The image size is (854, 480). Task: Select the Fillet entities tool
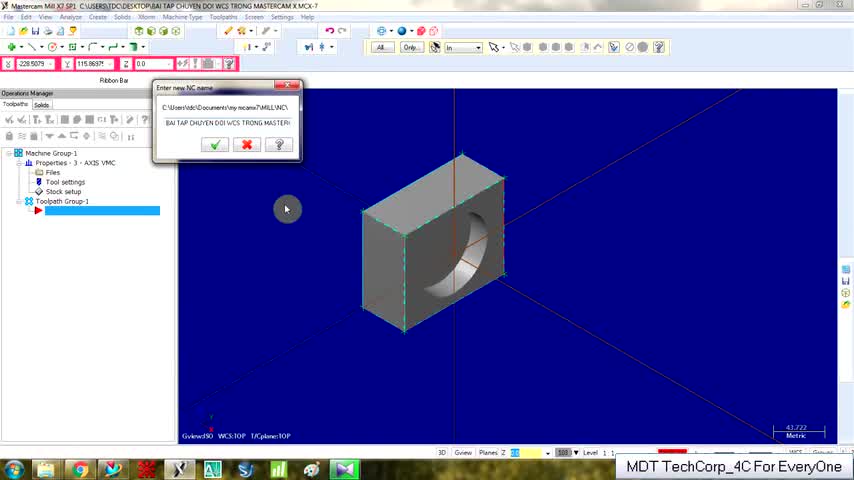point(93,47)
